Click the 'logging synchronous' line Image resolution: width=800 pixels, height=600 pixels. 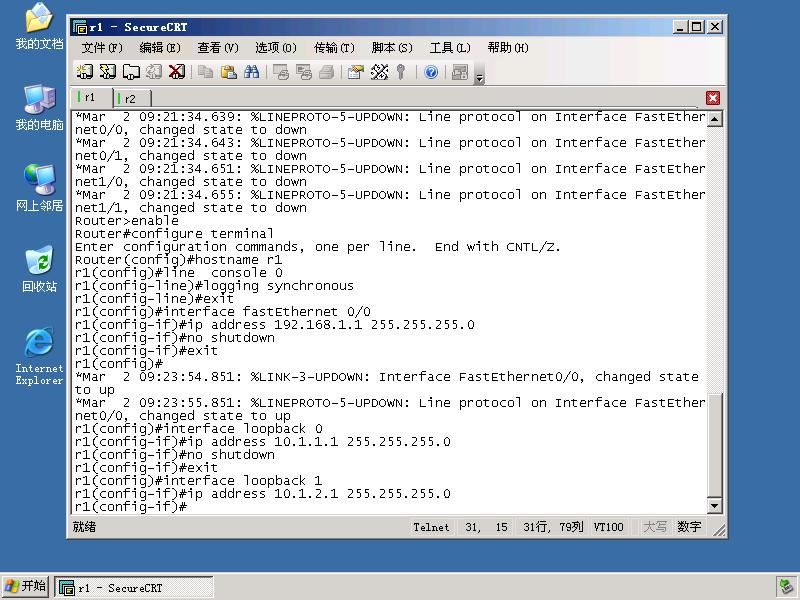pyautogui.click(x=214, y=286)
